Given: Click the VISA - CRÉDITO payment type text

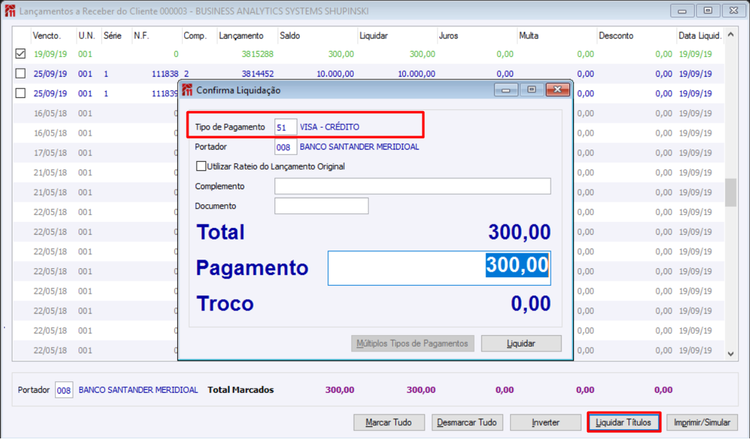Looking at the screenshot, I should click(x=330, y=127).
